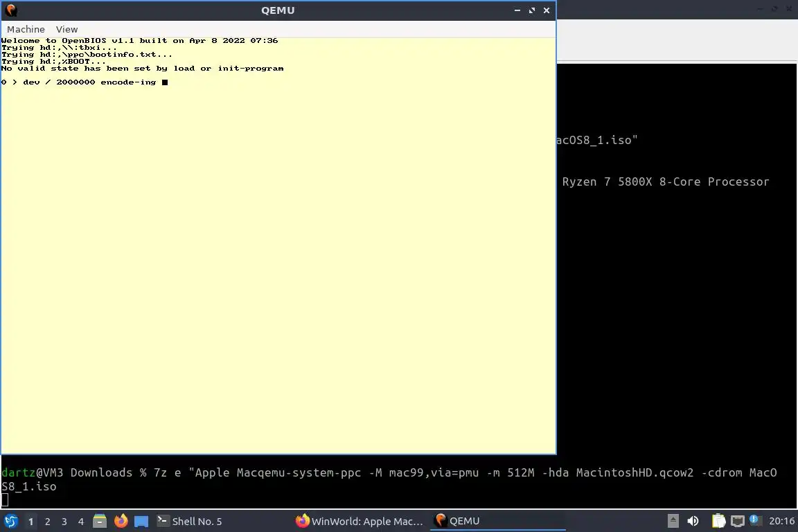The image size is (798, 532).
Task: Switch to virtual desktop 1
Action: [x=30, y=522]
